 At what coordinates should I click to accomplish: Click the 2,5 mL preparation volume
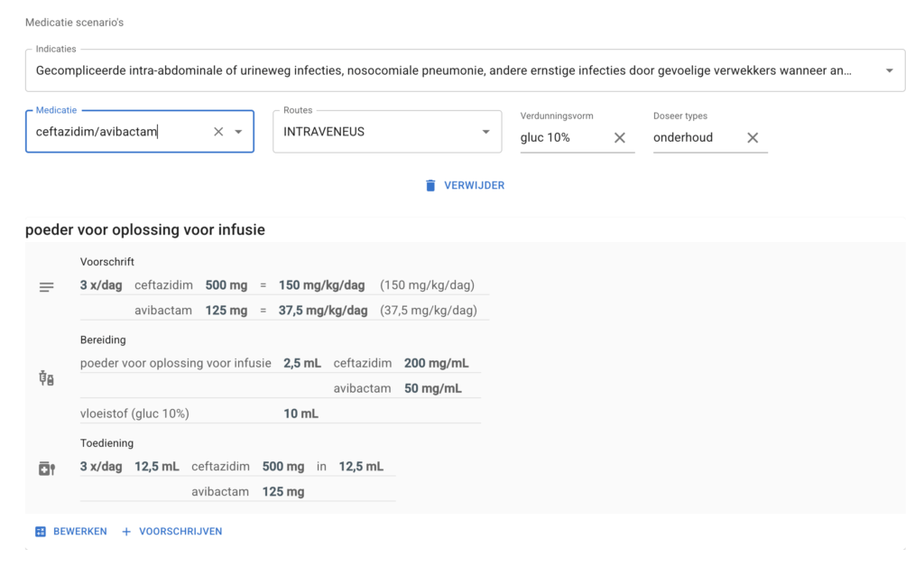pyautogui.click(x=302, y=363)
